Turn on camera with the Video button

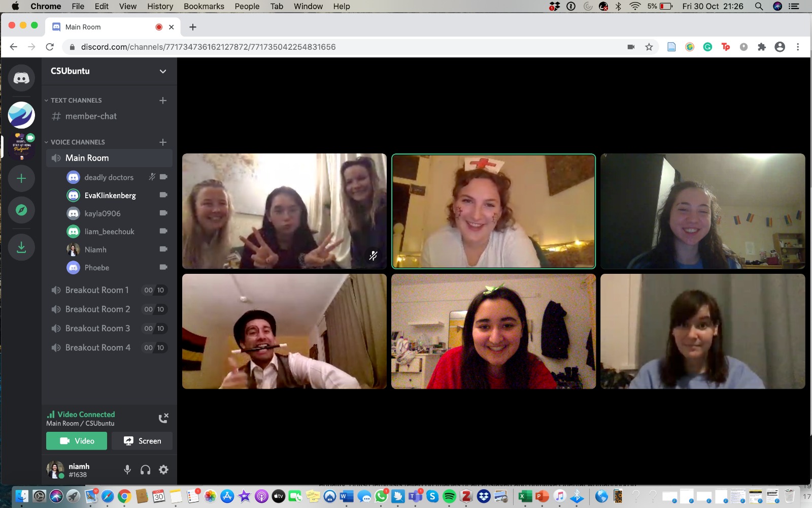pos(77,441)
